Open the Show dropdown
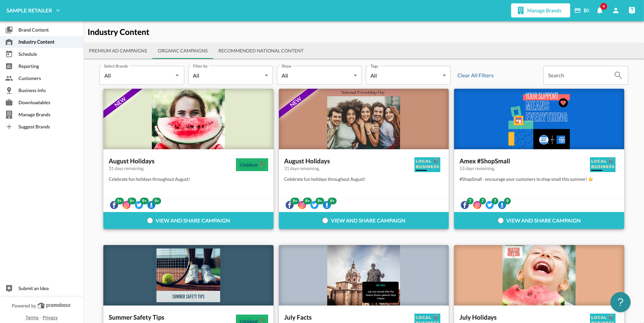This screenshot has width=644, height=323. 319,75
